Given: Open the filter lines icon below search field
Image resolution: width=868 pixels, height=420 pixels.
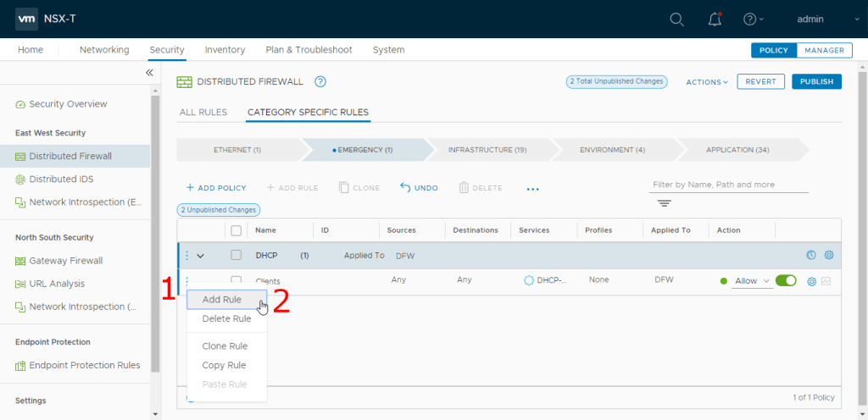Looking at the screenshot, I should coord(664,203).
